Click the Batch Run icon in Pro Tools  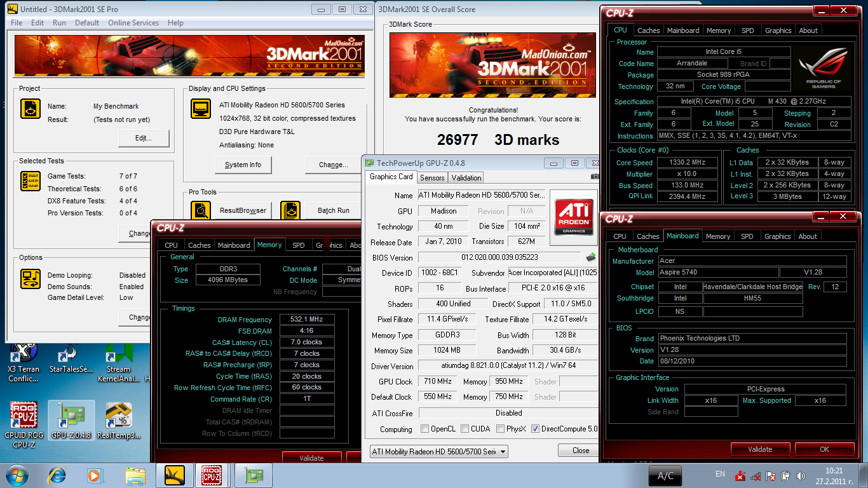pos(290,210)
